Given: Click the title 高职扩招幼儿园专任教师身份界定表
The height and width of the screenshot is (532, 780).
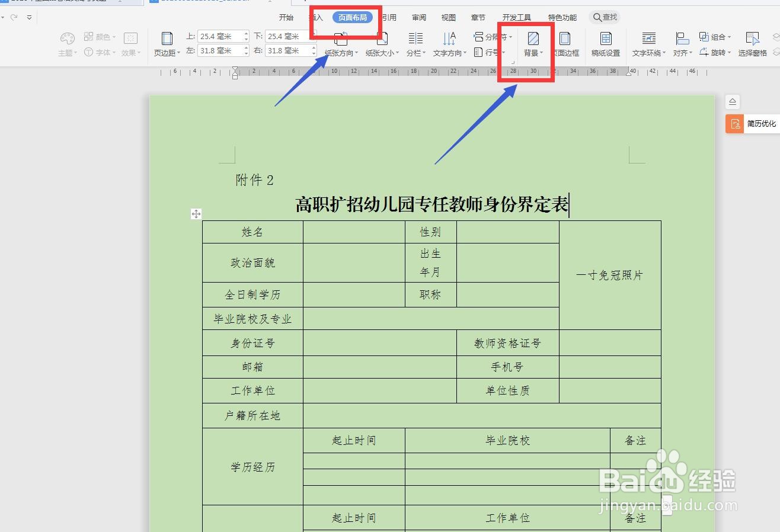Looking at the screenshot, I should pos(431,205).
